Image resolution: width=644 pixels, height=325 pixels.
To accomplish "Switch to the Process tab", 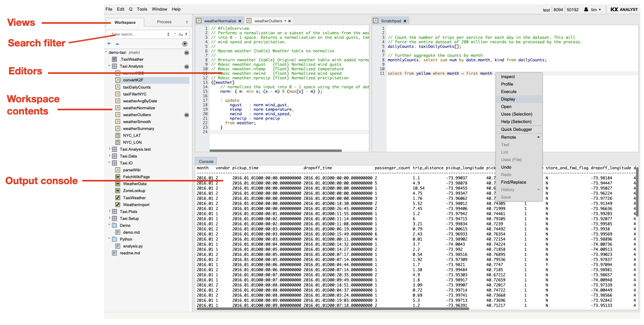I will [x=164, y=22].
